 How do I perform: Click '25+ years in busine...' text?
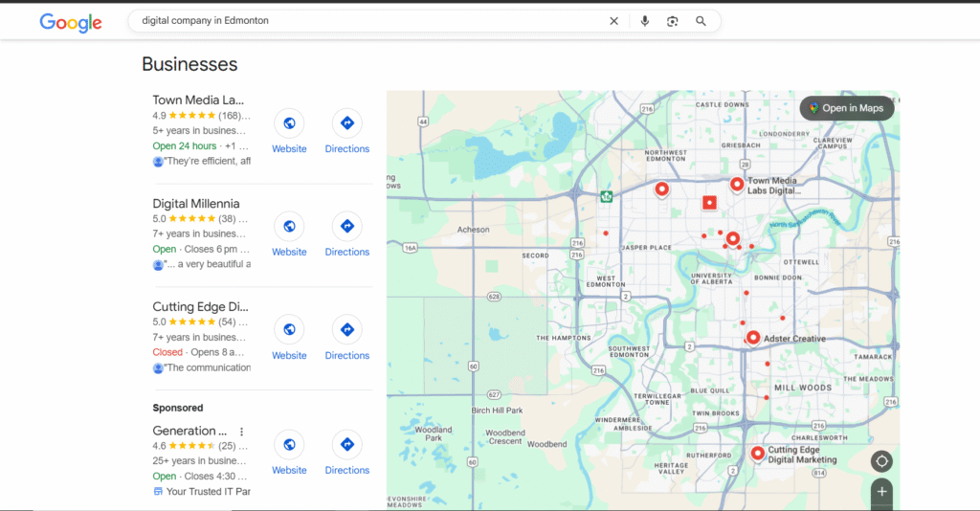(199, 461)
